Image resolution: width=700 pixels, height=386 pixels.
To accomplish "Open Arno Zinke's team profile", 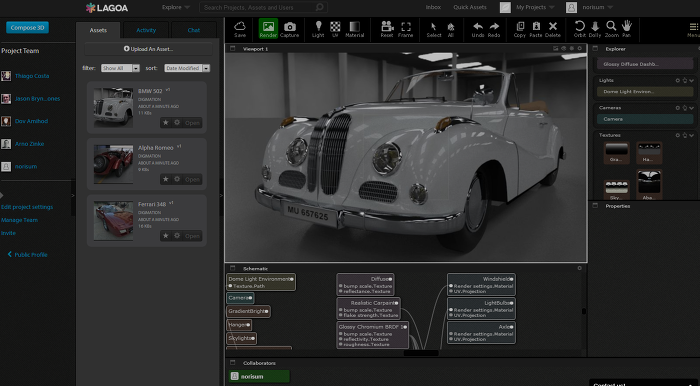I will pos(29,144).
